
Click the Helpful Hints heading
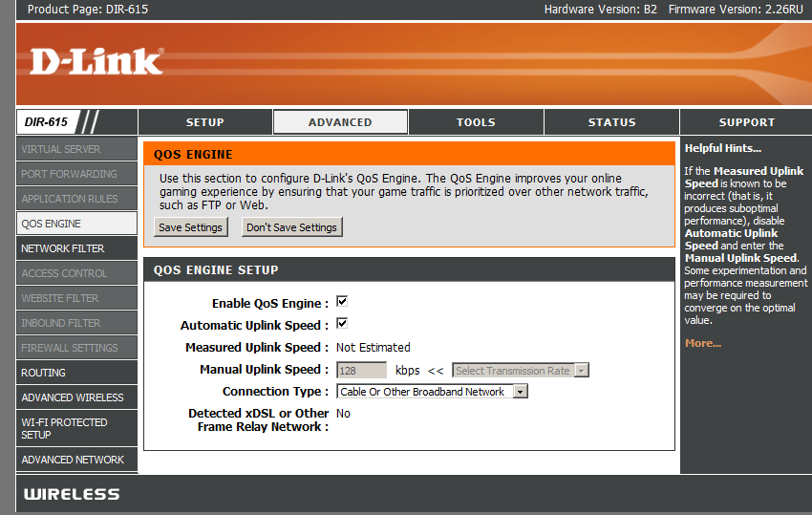tap(723, 148)
